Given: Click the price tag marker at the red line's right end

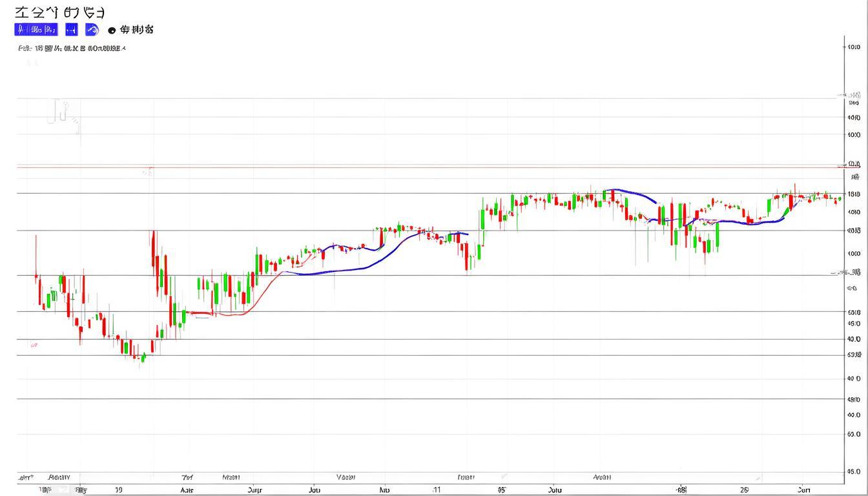Looking at the screenshot, I should click(x=854, y=165).
